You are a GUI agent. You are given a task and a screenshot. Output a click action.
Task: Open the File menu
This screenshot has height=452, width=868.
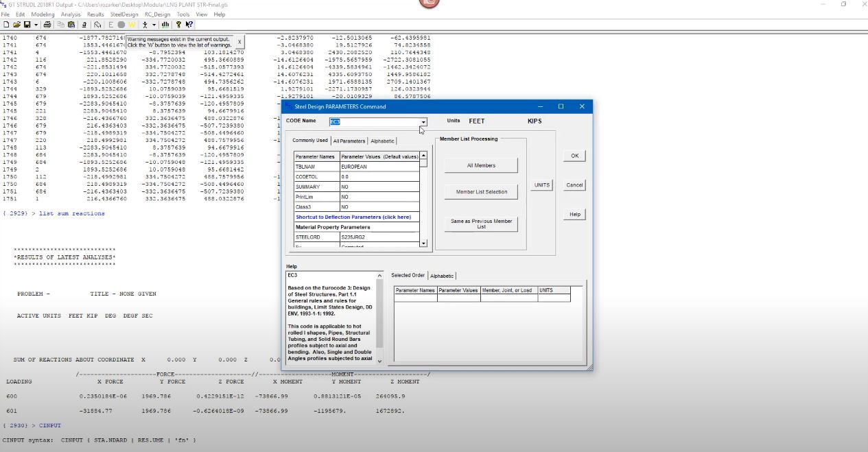(5, 14)
